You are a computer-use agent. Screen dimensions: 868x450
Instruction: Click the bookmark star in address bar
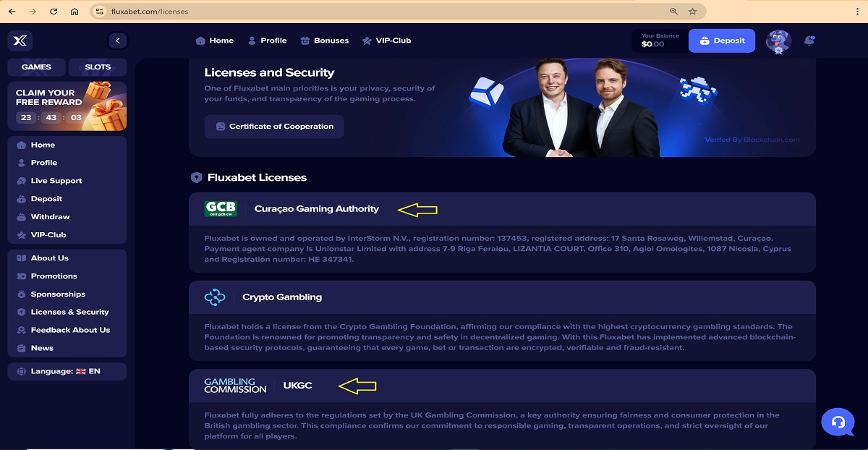click(692, 12)
